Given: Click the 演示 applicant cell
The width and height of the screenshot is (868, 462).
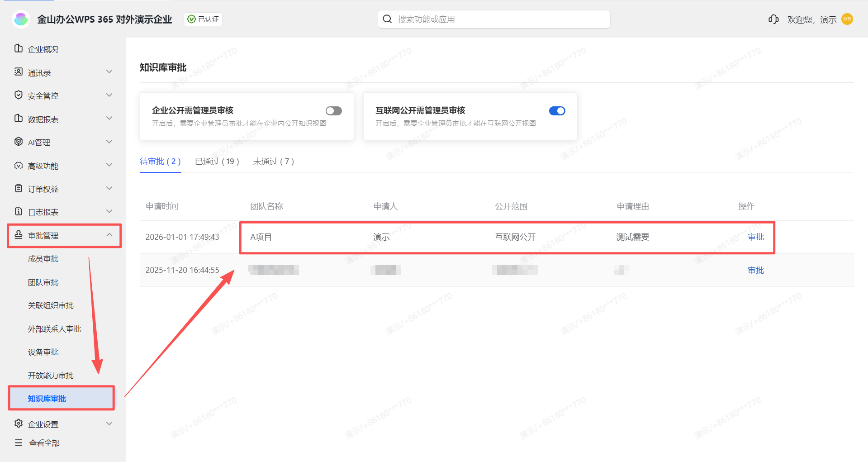Looking at the screenshot, I should (x=381, y=237).
